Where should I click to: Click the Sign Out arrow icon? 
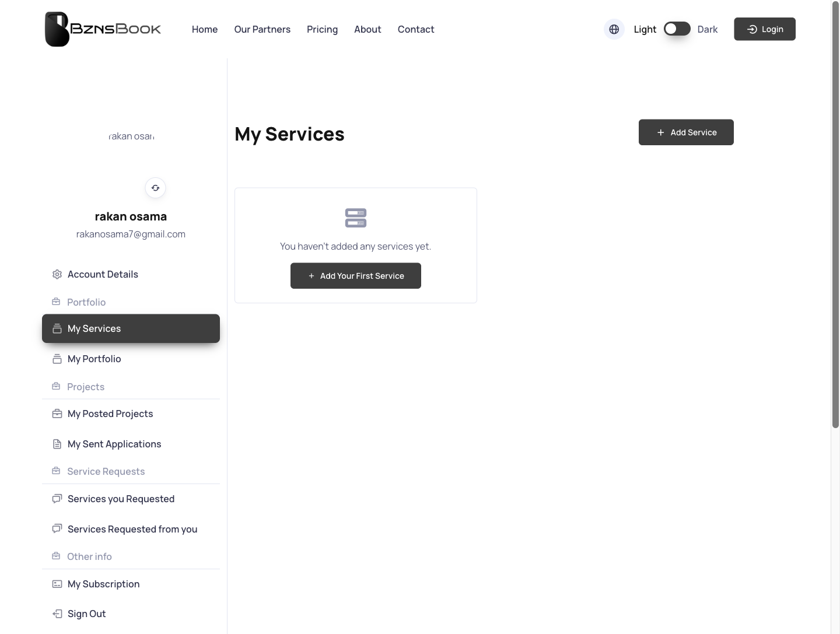coord(57,614)
